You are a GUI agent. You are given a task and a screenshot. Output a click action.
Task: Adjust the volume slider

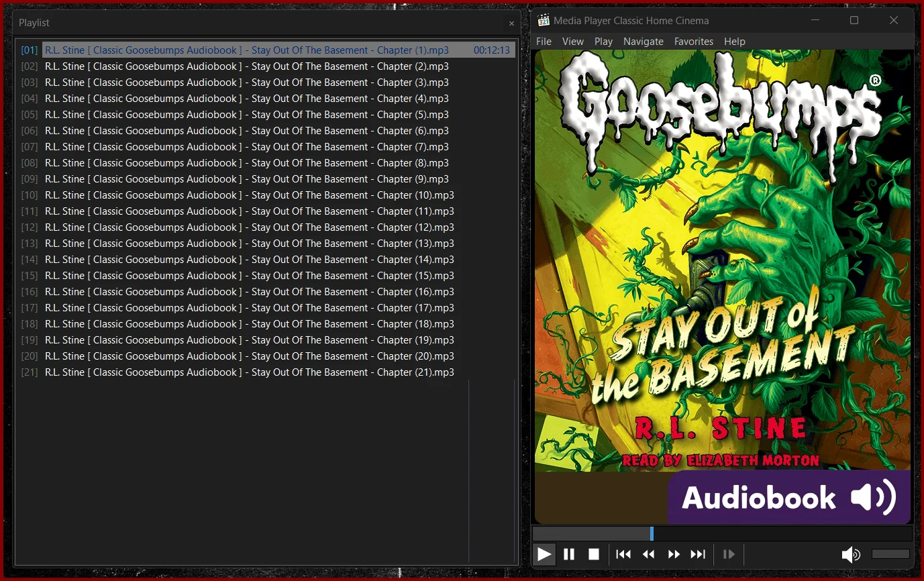pyautogui.click(x=890, y=554)
